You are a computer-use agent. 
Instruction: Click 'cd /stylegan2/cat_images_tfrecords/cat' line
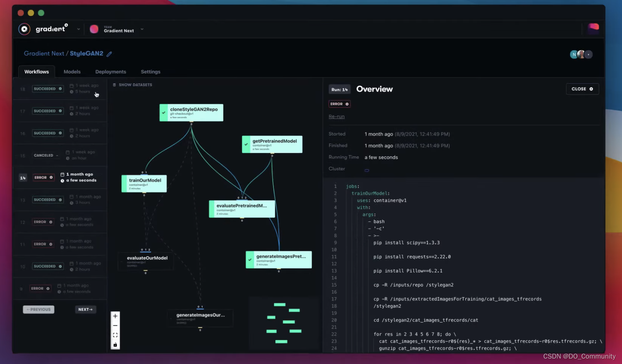426,320
